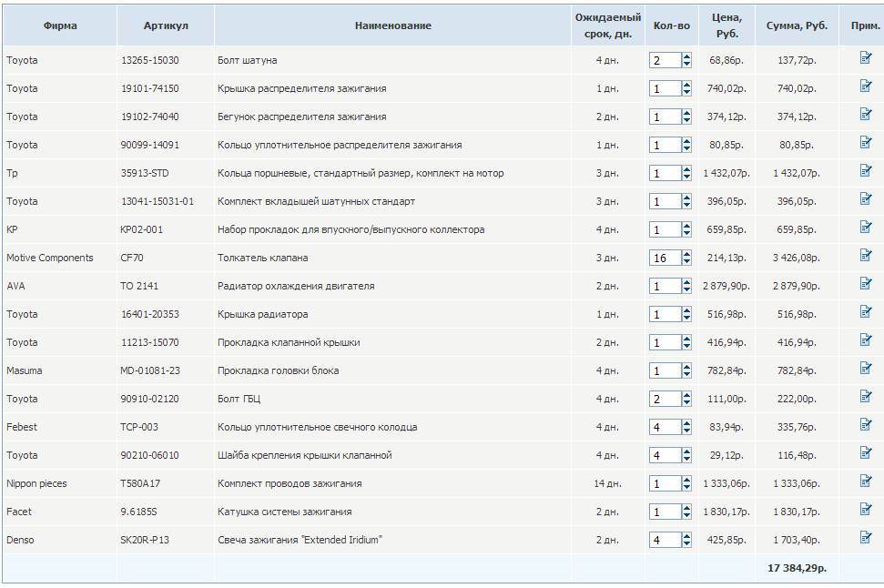Decrease quantity of Свеча зажигания Extended Iridium
This screenshot has width=884, height=588.
click(686, 544)
